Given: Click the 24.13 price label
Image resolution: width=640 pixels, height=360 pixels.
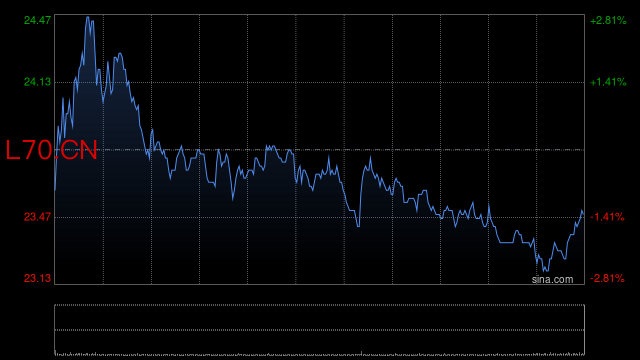Looking at the screenshot, I should click(x=38, y=82).
